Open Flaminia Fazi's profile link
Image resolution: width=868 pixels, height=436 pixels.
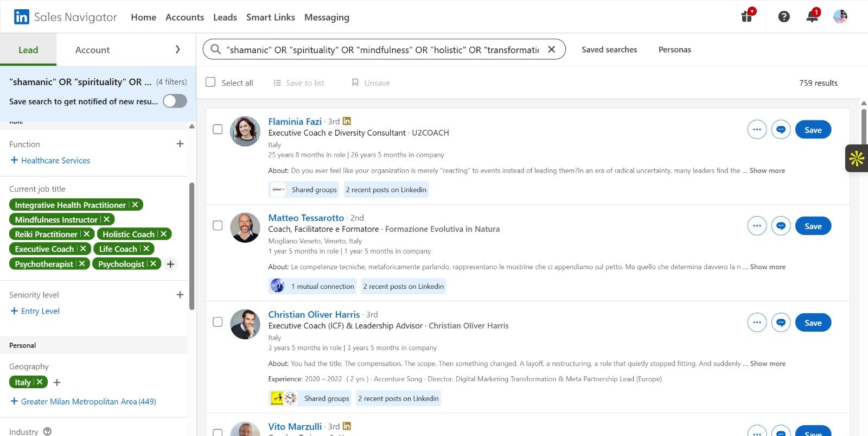(295, 121)
